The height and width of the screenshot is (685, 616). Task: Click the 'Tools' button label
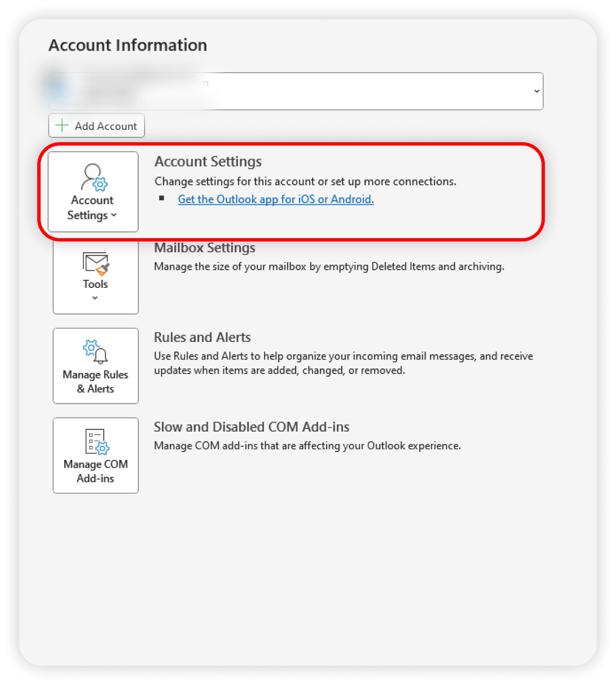point(95,284)
